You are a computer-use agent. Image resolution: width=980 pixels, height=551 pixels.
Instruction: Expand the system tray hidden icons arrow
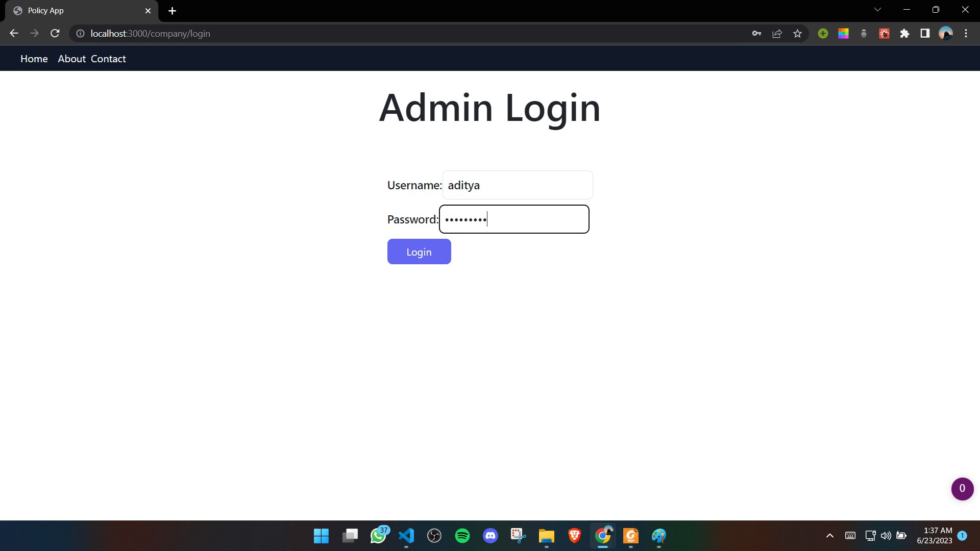(x=830, y=536)
